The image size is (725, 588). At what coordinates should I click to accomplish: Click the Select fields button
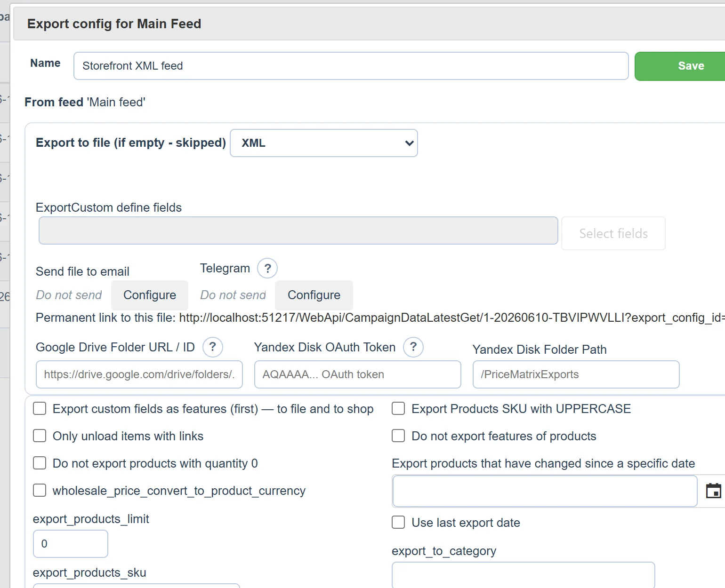coord(613,233)
